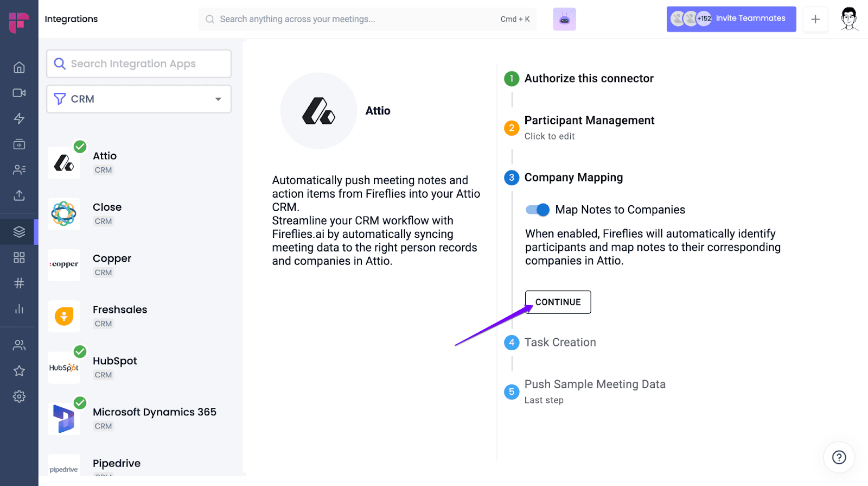Select Freshsales from the integrations list
868x486 pixels.
click(119, 310)
